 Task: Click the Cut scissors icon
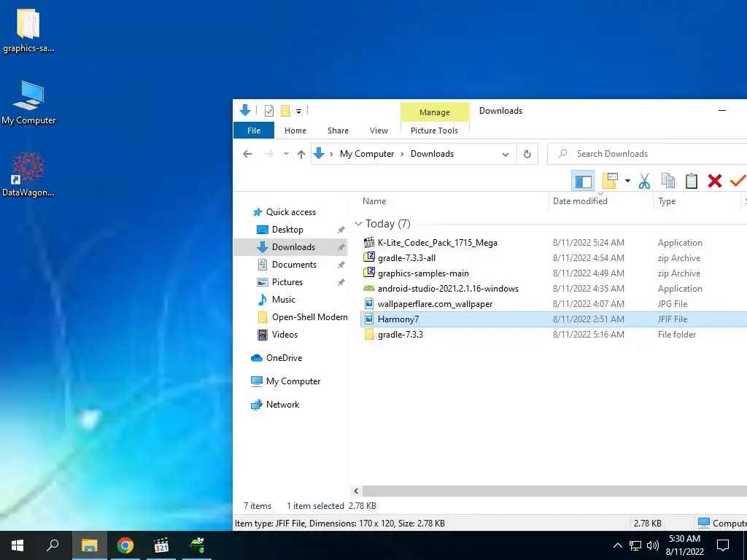pos(644,181)
